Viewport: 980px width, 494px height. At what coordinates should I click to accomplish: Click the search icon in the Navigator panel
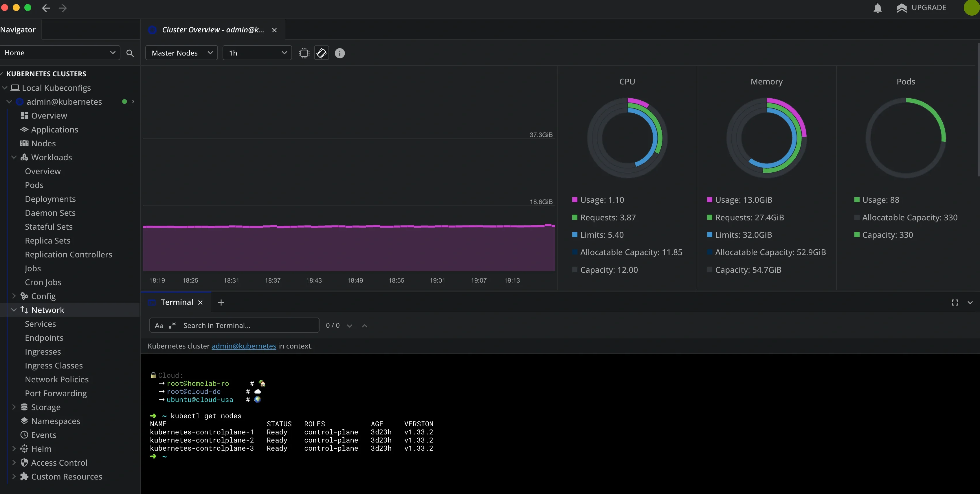pyautogui.click(x=130, y=53)
